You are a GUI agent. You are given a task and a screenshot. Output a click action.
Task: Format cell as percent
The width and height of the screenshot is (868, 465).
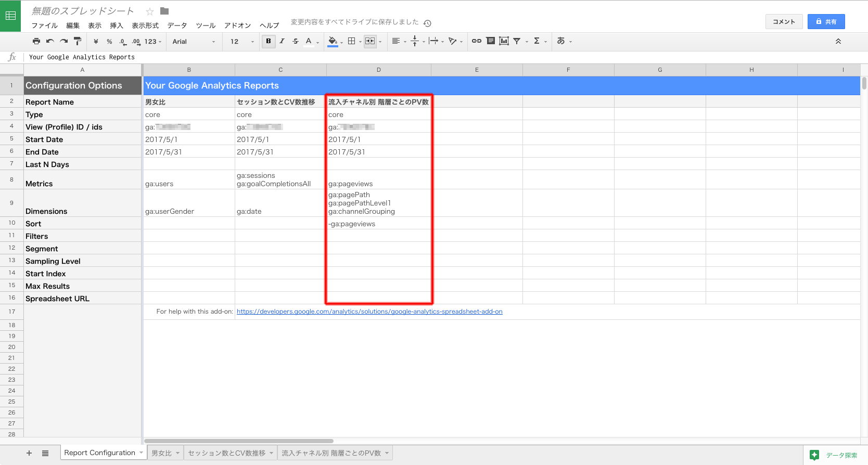pos(109,42)
